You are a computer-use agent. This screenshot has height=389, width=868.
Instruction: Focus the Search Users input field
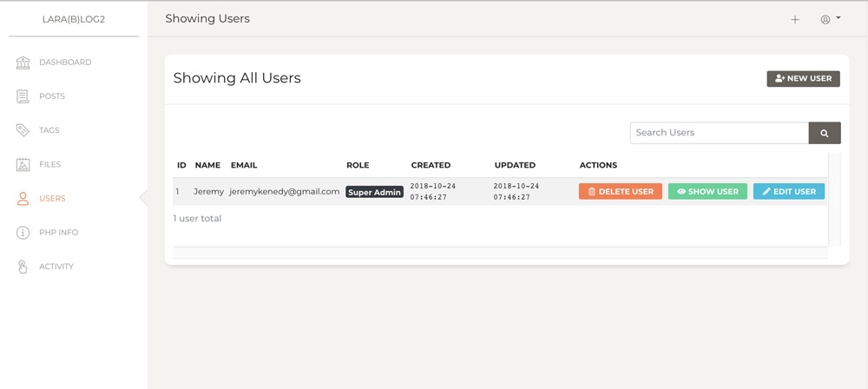click(719, 133)
